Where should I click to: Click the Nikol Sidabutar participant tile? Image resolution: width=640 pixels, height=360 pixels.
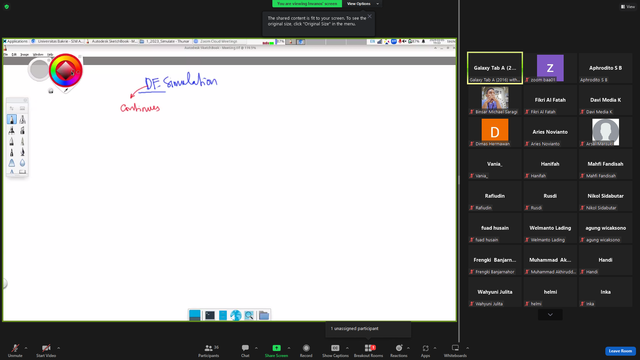[605, 196]
